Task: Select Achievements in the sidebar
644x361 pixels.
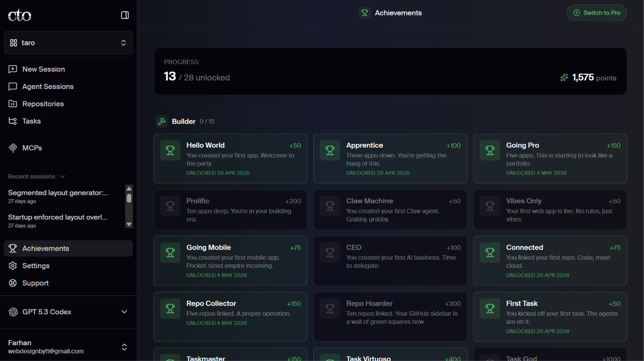Action: [68, 248]
